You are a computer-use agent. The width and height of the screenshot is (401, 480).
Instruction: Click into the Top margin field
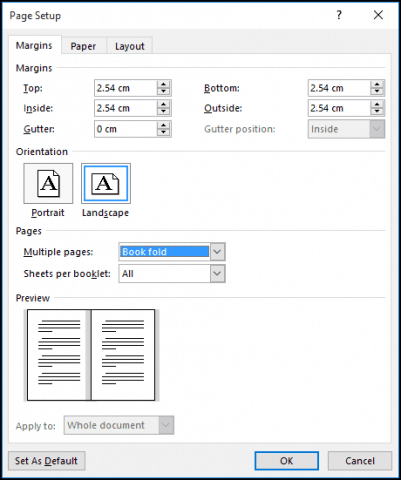pos(126,88)
